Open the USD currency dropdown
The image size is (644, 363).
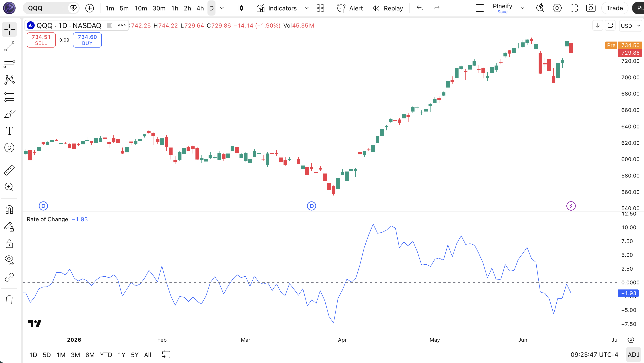coord(630,26)
